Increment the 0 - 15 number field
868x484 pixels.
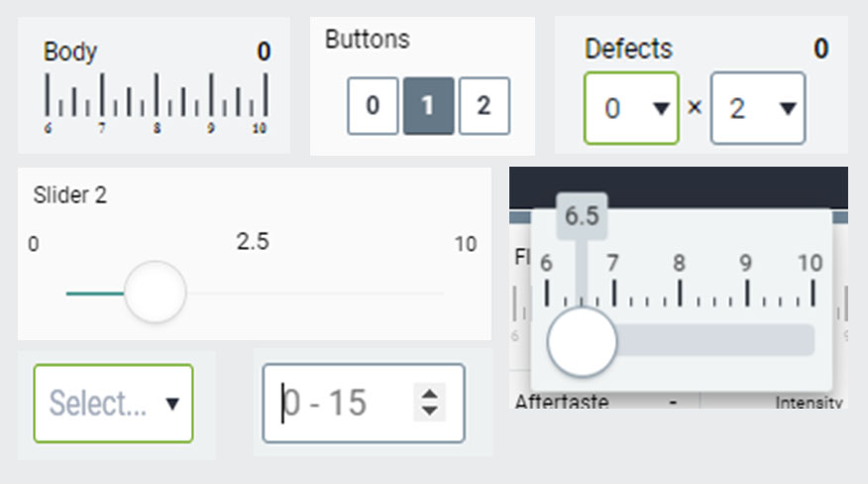coord(430,395)
